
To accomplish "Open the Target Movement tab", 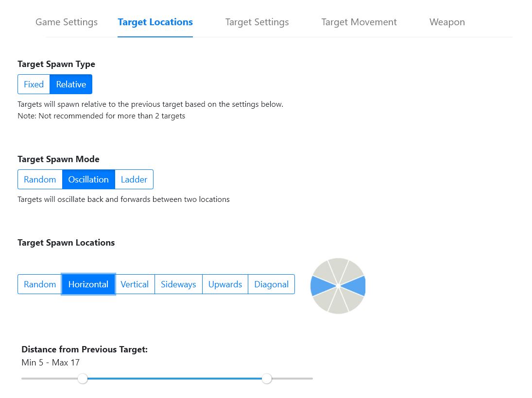I will (x=359, y=22).
